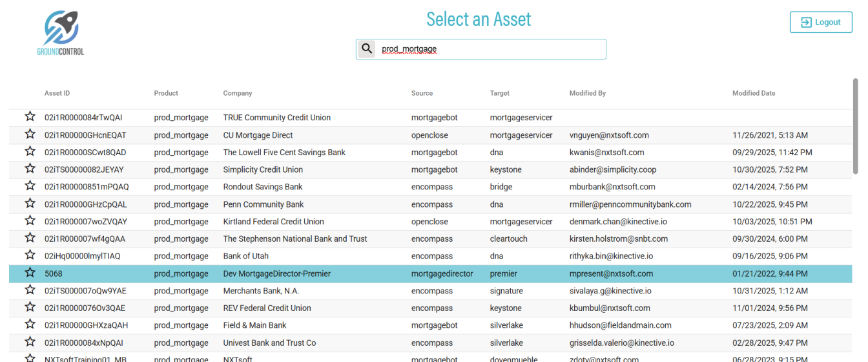
Task: Click email hhudson@fieldandmain.com
Action: pyautogui.click(x=621, y=325)
